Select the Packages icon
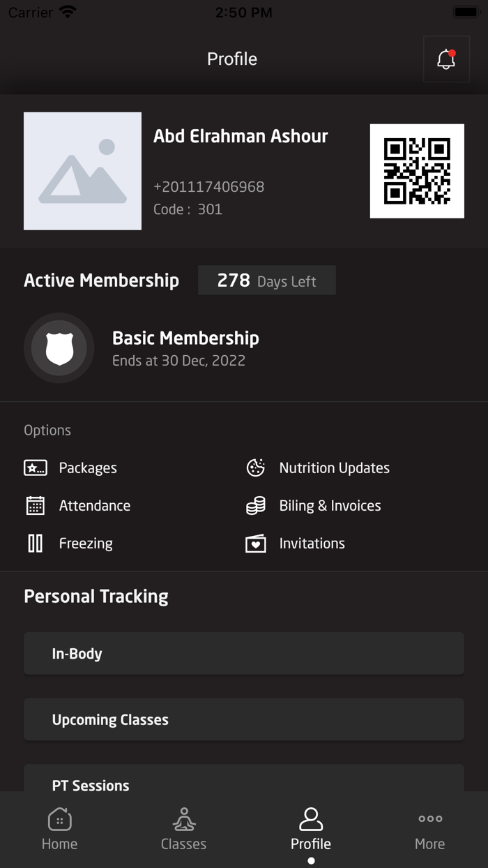The height and width of the screenshot is (868, 488). pyautogui.click(x=35, y=467)
